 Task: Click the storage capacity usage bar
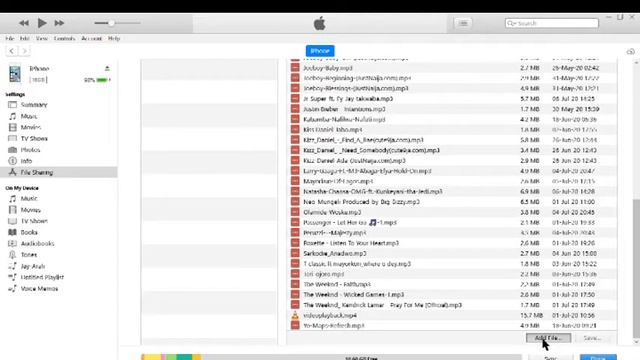(331, 357)
